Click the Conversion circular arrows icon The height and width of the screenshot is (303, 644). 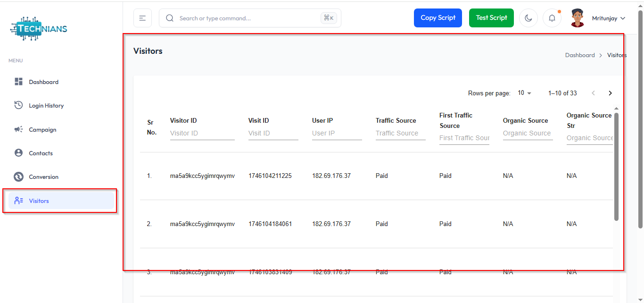click(x=19, y=177)
